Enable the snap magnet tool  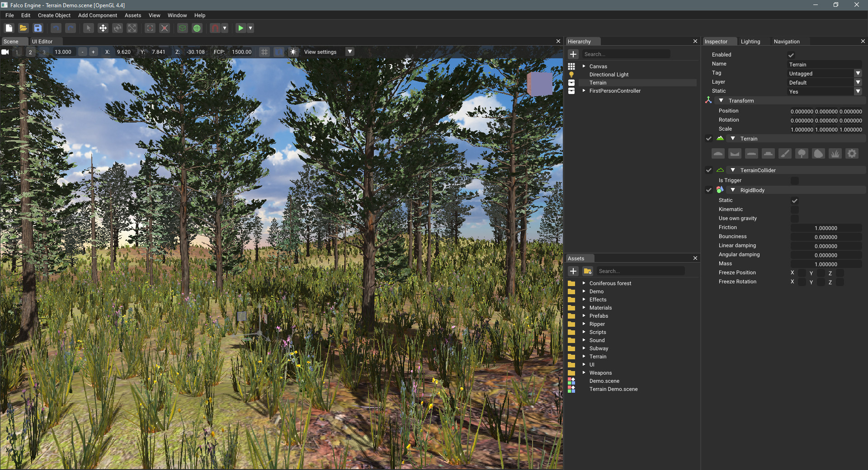(215, 28)
